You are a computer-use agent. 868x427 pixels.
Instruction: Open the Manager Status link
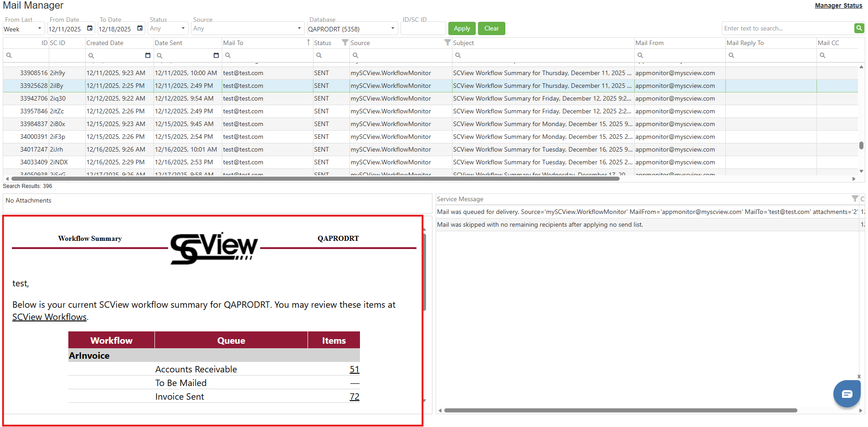(838, 5)
